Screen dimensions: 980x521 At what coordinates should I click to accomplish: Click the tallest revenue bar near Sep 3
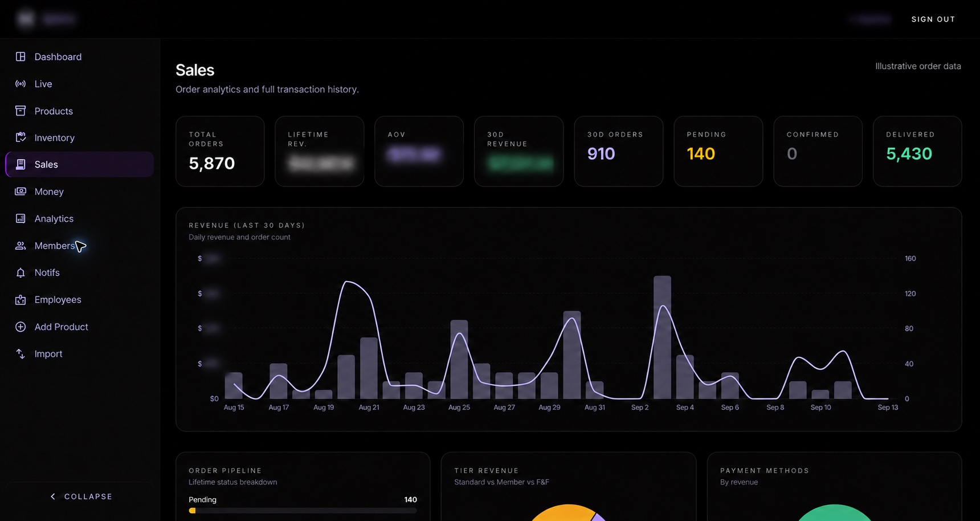[662, 337]
